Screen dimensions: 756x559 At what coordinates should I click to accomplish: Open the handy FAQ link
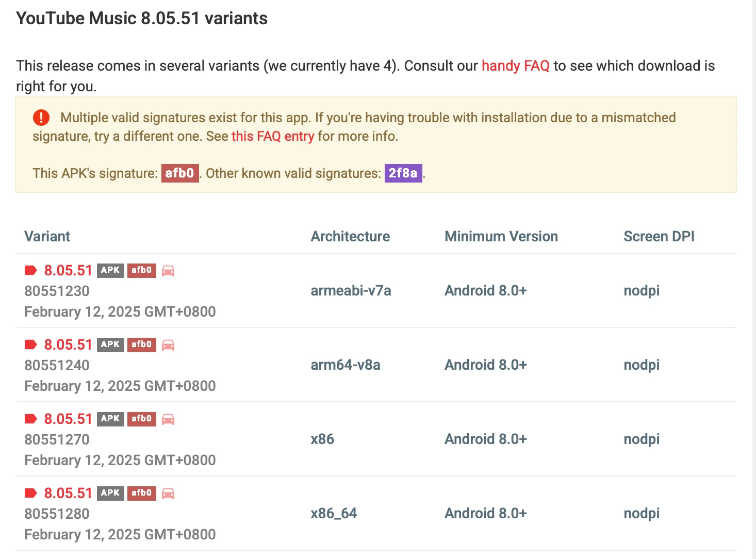tap(515, 66)
